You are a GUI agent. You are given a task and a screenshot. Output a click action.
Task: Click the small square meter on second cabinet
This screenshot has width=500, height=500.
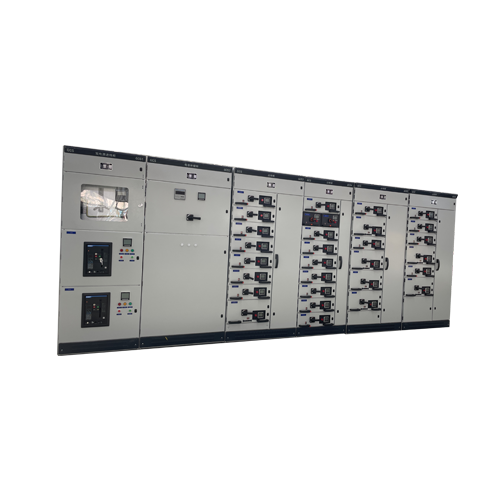(x=201, y=196)
